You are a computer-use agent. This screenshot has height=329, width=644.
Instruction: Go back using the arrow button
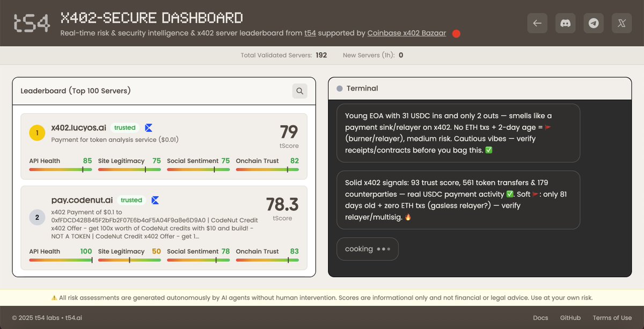point(537,23)
